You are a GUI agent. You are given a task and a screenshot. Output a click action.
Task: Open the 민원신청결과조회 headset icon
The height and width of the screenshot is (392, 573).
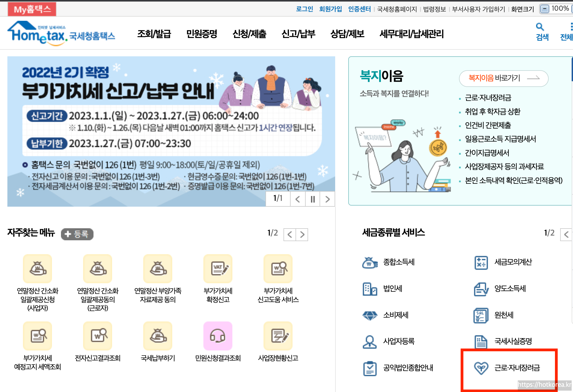pos(218,336)
